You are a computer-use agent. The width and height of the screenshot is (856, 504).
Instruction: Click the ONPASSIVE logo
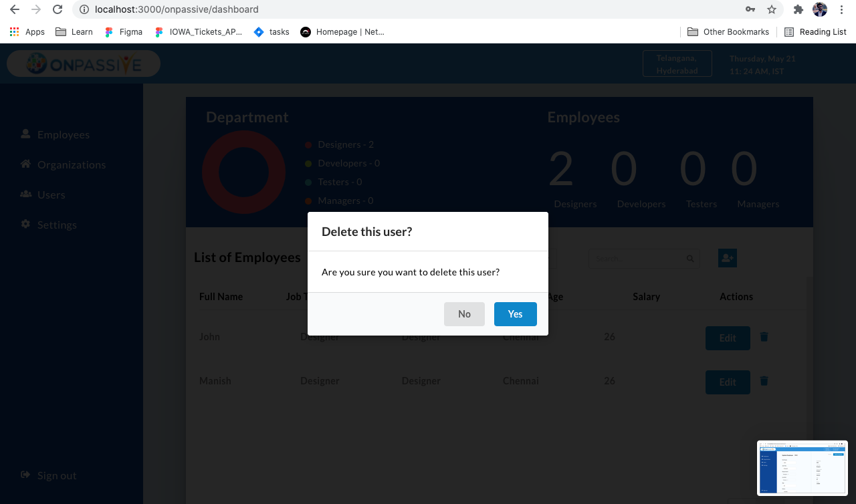(83, 64)
